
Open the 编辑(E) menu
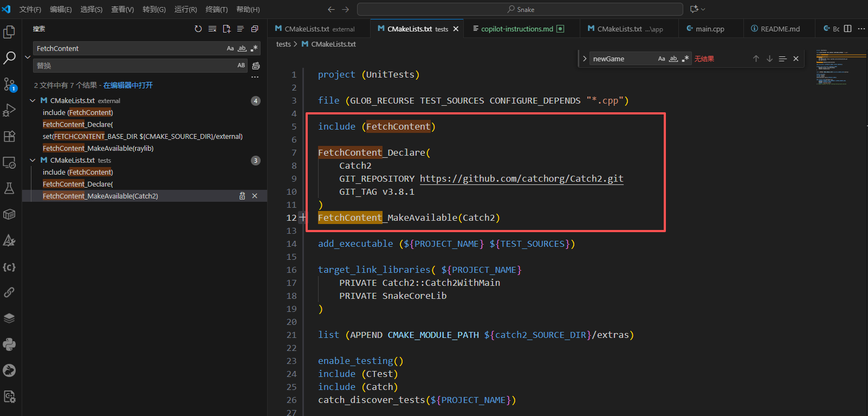[x=61, y=9]
